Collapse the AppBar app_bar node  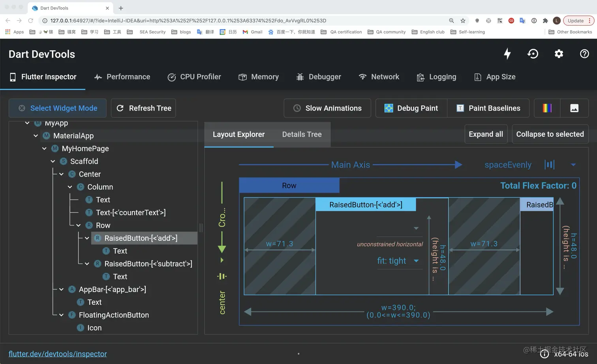(62, 289)
